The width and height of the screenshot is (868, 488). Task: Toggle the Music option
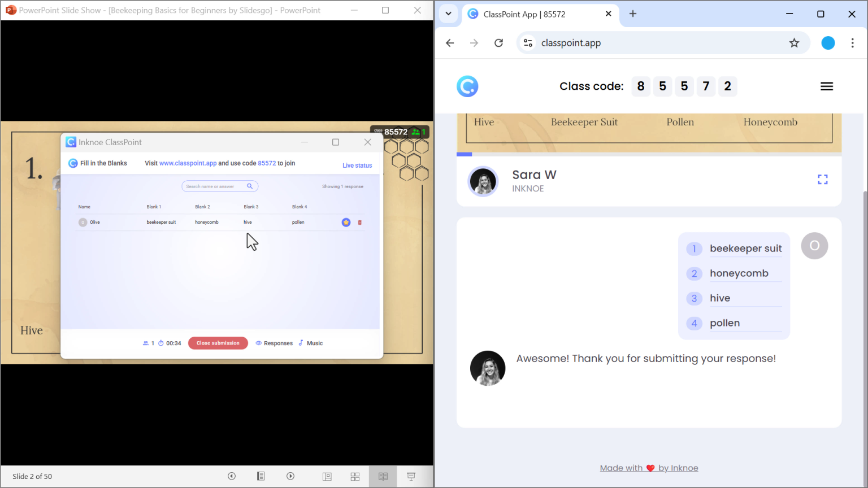pos(311,343)
